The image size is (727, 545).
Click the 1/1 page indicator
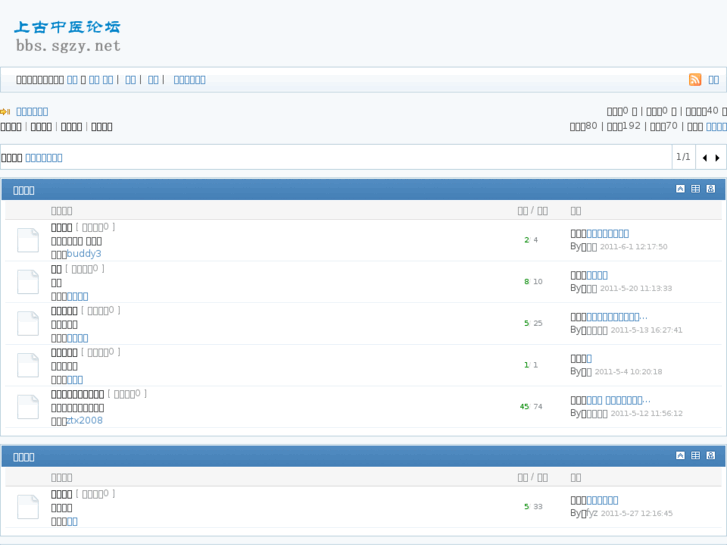683,157
